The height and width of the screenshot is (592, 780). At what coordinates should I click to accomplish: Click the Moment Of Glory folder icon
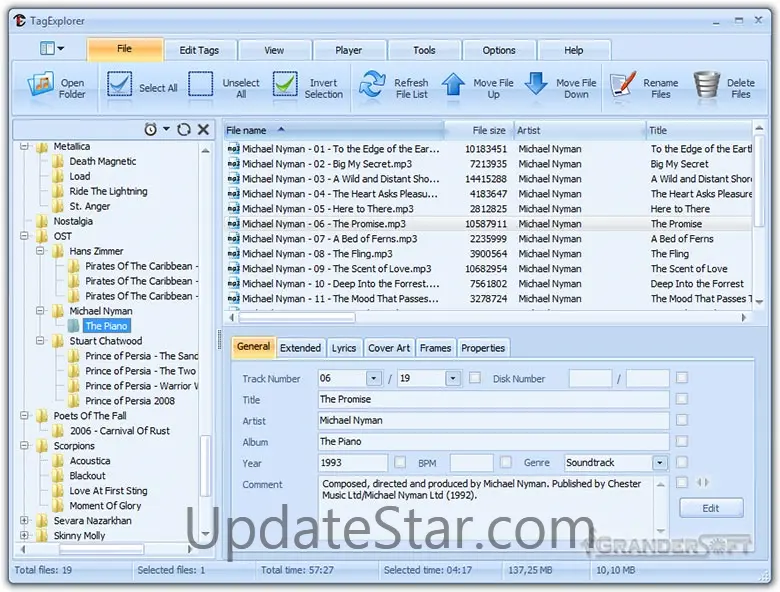click(58, 505)
